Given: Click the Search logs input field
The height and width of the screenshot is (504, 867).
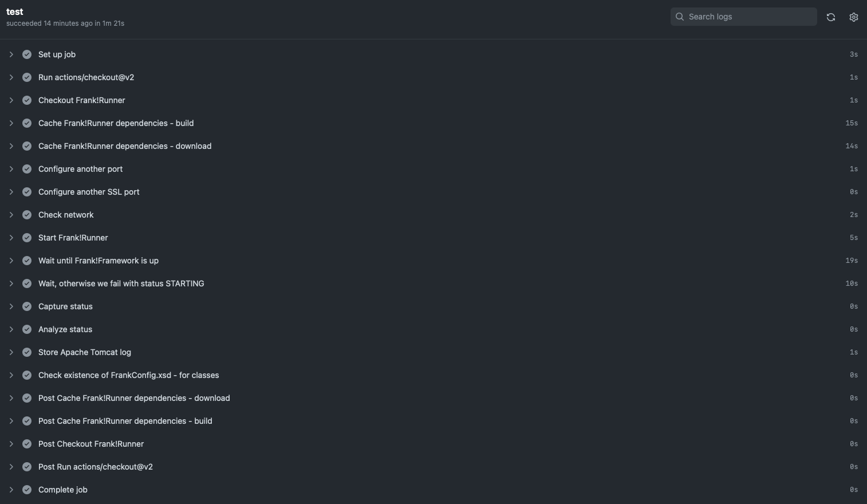Looking at the screenshot, I should point(750,17).
